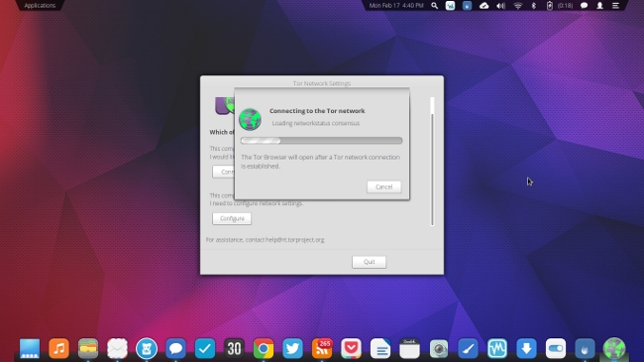This screenshot has width=644, height=362.
Task: Cancel the Tor network connection
Action: 383,186
